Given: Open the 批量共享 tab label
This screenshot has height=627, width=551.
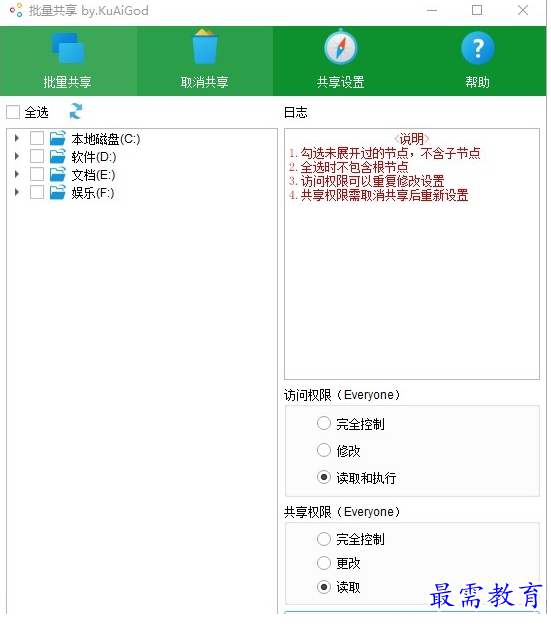Looking at the screenshot, I should (x=68, y=82).
